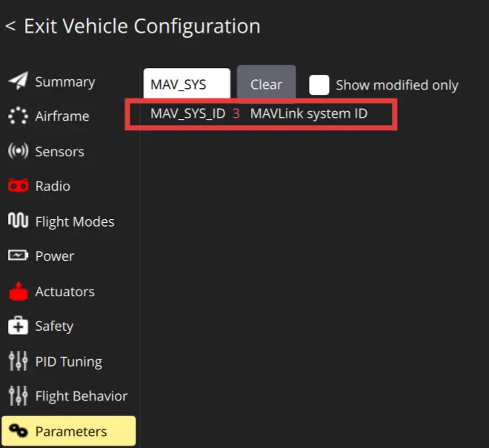Viewport: 489px width, 448px height.
Task: Click the Safety first-aid kit icon
Action: [x=18, y=326]
